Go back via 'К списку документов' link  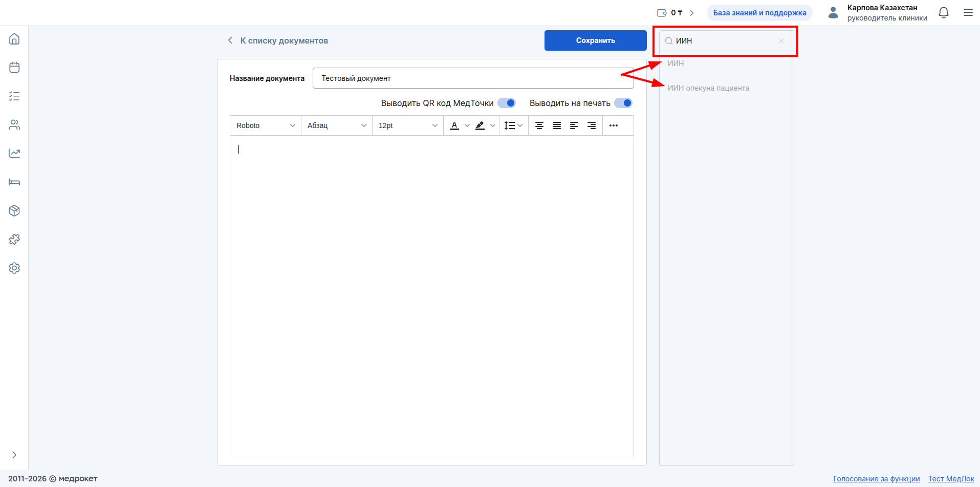278,40
